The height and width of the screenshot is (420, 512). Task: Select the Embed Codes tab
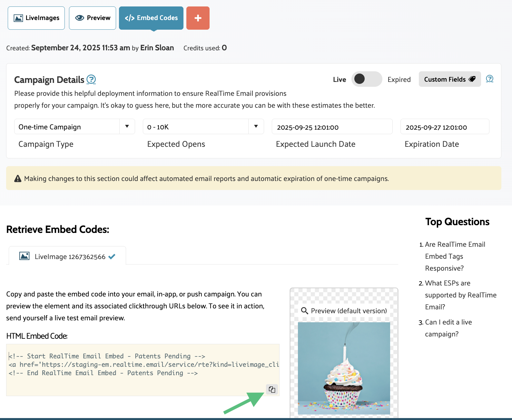151,18
